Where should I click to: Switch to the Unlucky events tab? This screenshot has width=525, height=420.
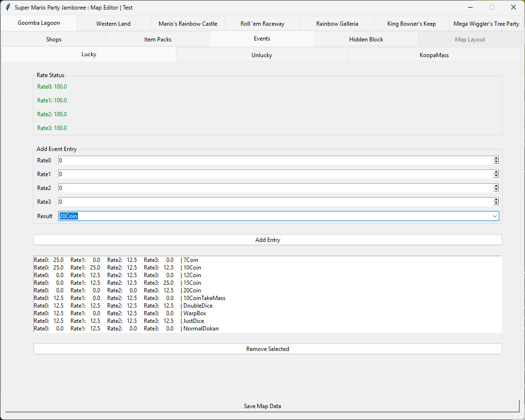(x=262, y=55)
